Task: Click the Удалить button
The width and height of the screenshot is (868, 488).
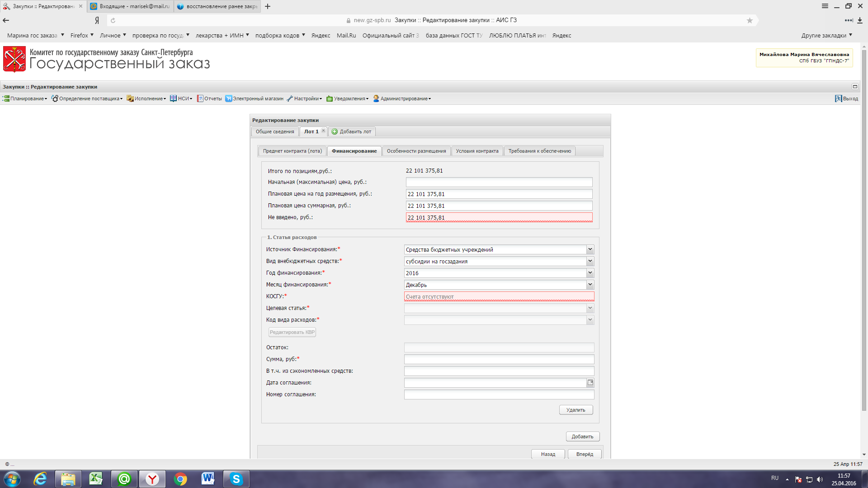Action: (576, 410)
